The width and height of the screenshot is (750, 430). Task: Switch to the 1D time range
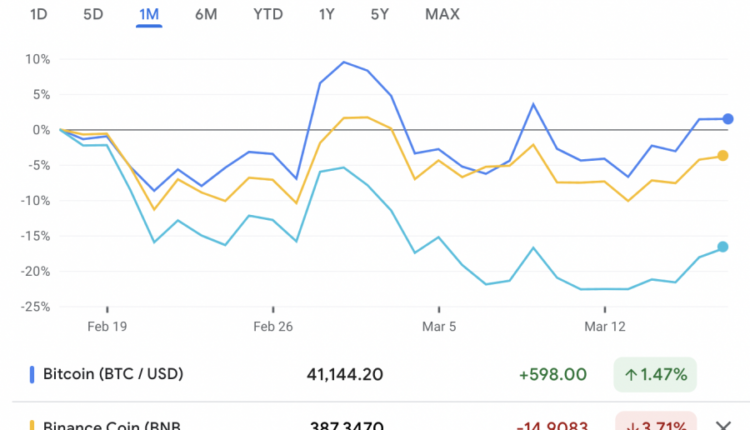pyautogui.click(x=39, y=14)
